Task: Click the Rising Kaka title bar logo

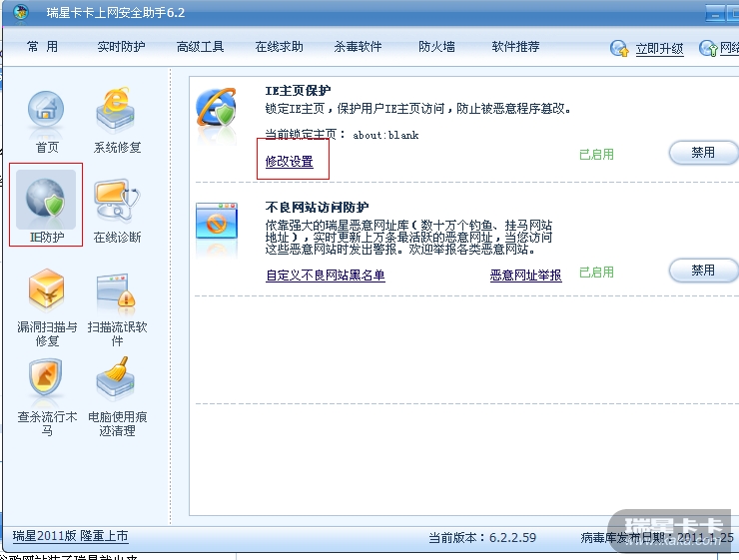Action: point(21,12)
